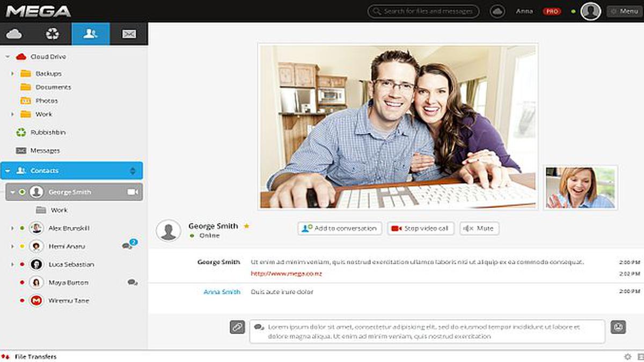Open the Contacts tab icon

tap(91, 33)
